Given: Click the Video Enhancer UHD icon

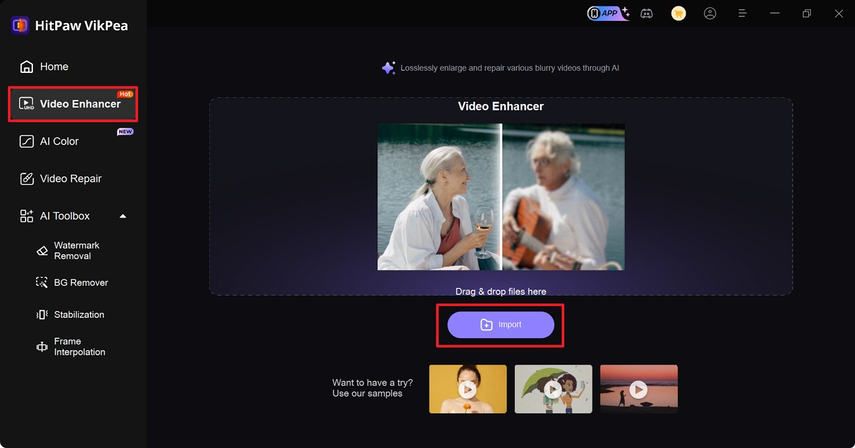Looking at the screenshot, I should tap(26, 104).
